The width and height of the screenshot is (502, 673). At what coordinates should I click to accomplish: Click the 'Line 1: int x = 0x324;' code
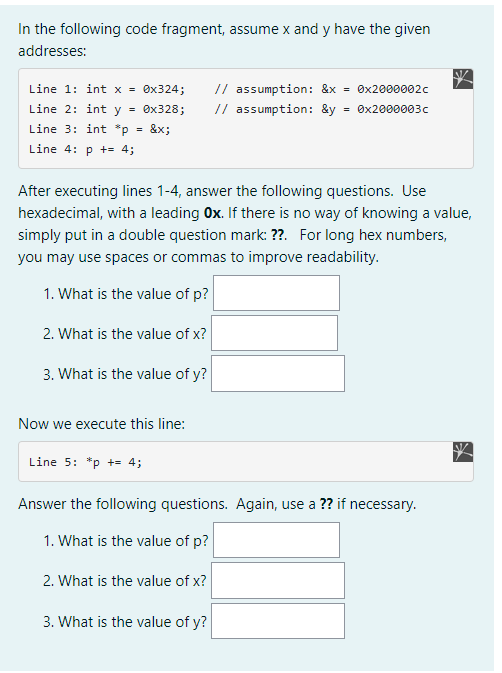[x=107, y=89]
